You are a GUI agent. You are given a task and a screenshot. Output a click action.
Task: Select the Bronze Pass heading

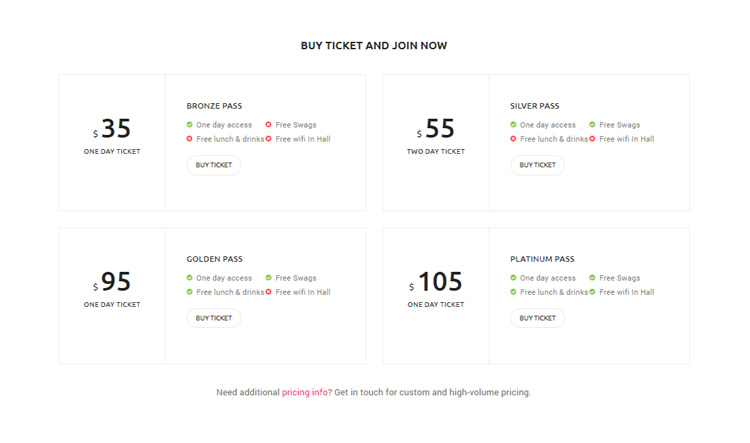[x=214, y=106]
